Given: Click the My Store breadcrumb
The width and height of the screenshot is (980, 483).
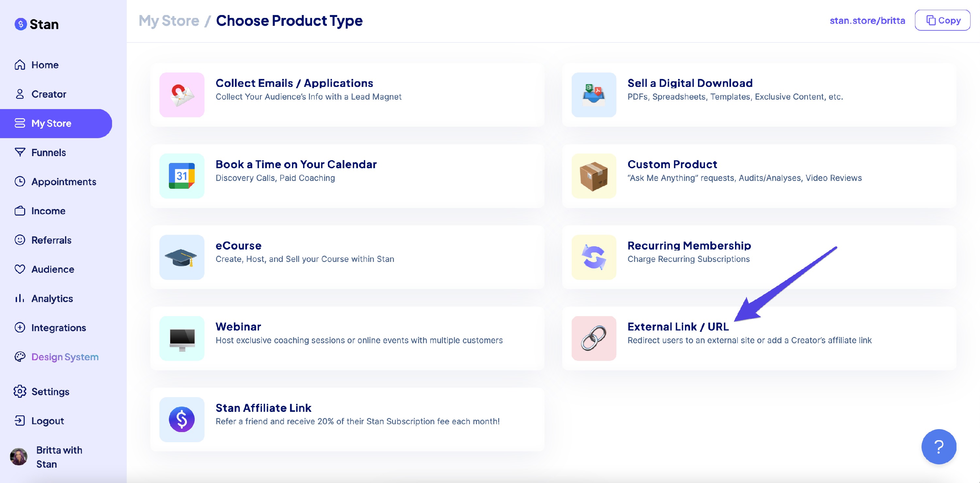Looking at the screenshot, I should (x=169, y=21).
